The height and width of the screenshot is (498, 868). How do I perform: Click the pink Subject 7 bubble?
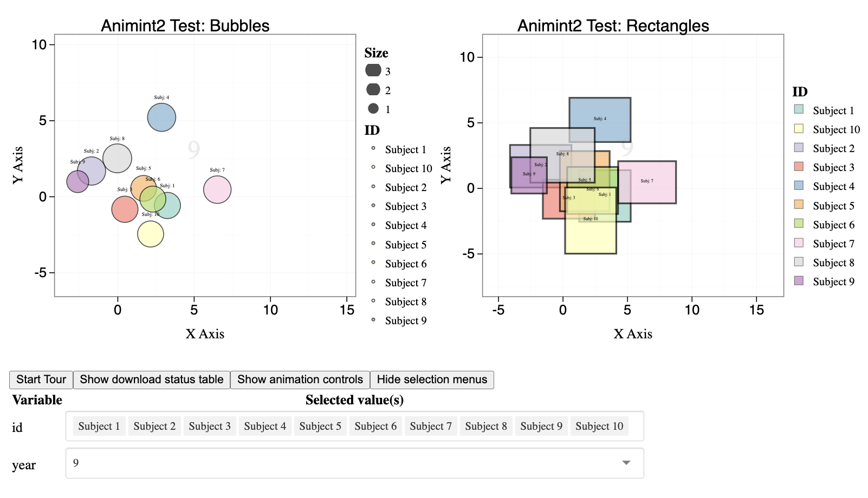[217, 189]
